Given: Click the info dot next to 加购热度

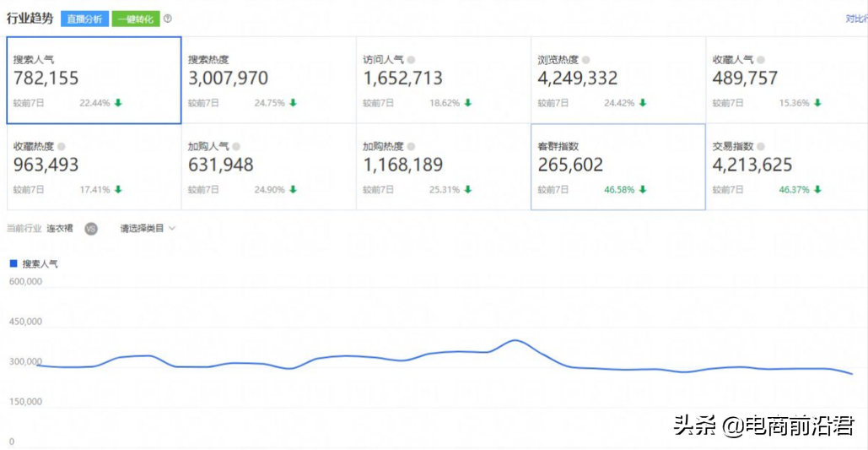Looking at the screenshot, I should click(x=411, y=146).
